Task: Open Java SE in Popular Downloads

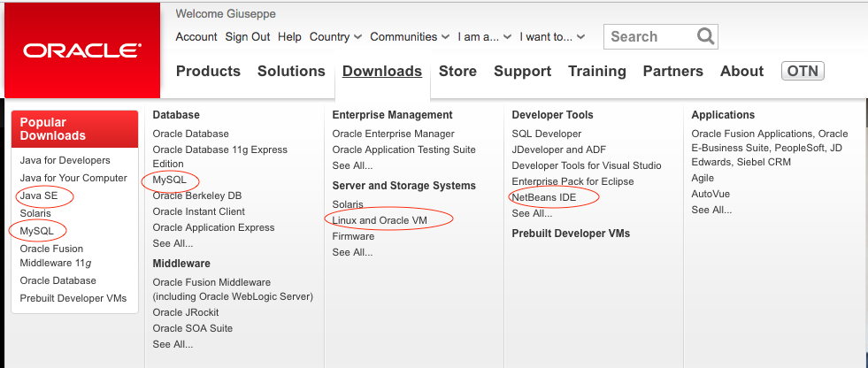Action: [x=39, y=195]
